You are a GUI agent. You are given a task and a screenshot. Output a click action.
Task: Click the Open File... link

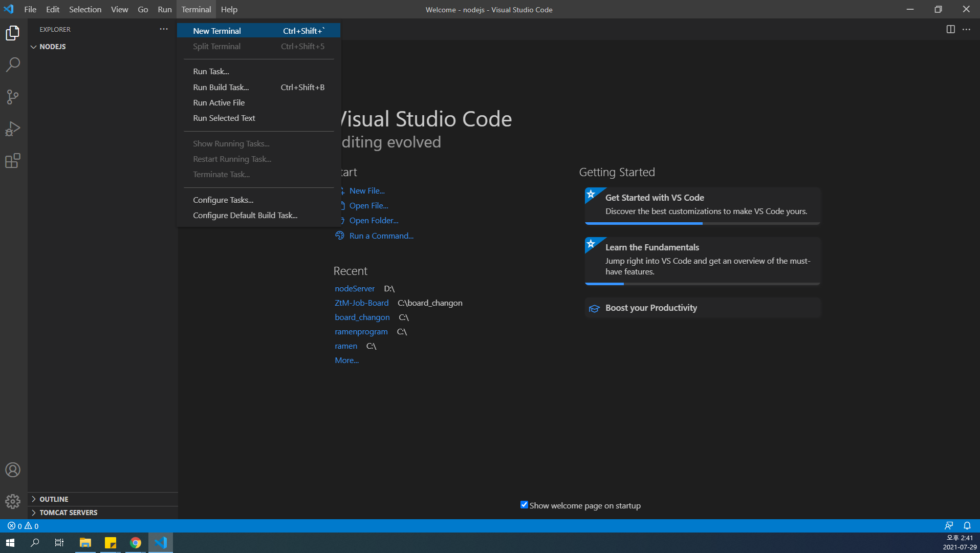click(x=368, y=205)
